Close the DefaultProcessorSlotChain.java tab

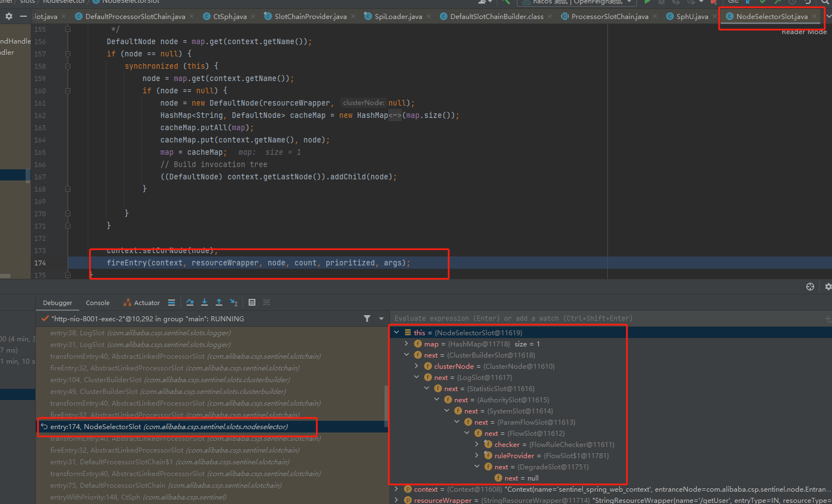click(x=192, y=17)
